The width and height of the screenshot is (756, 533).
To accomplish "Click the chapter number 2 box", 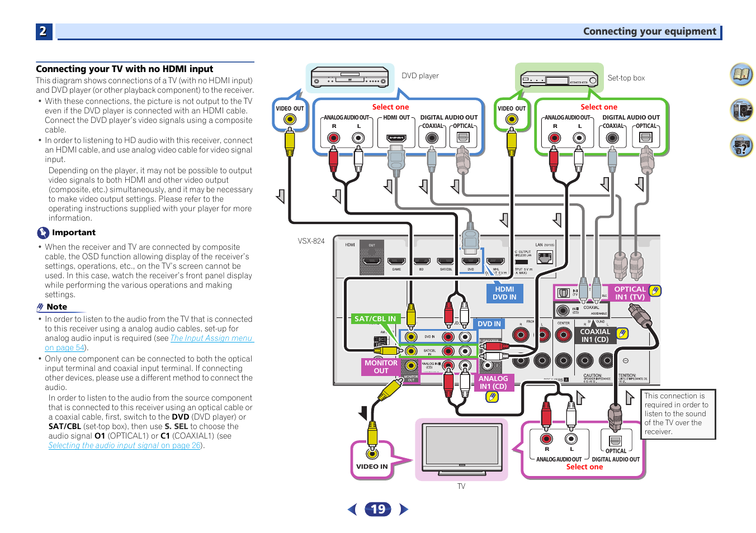I will [x=44, y=31].
